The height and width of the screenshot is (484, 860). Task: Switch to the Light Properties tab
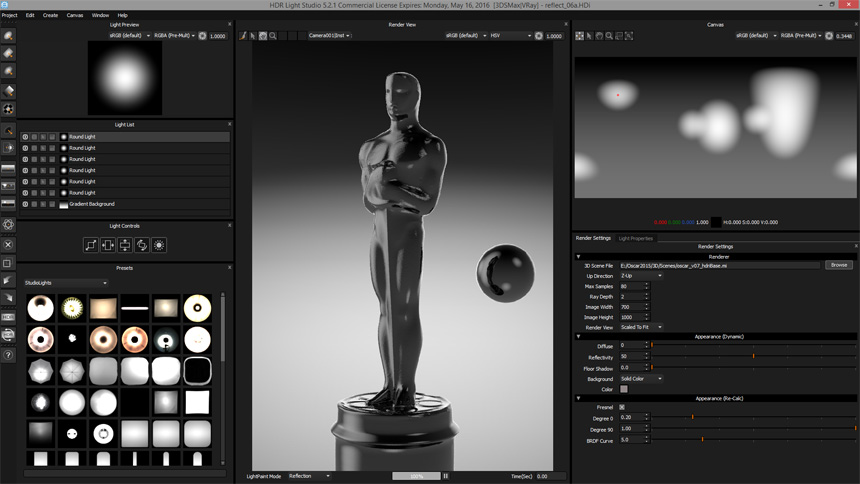point(636,239)
